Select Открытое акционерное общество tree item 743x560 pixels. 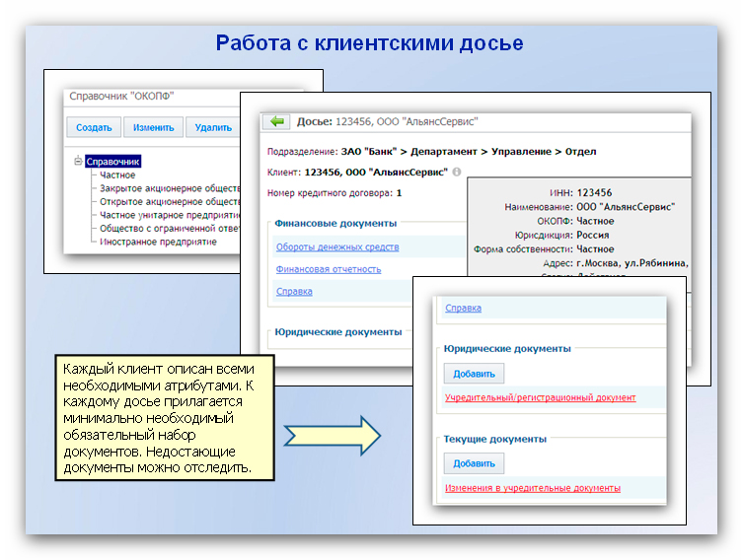(170, 202)
